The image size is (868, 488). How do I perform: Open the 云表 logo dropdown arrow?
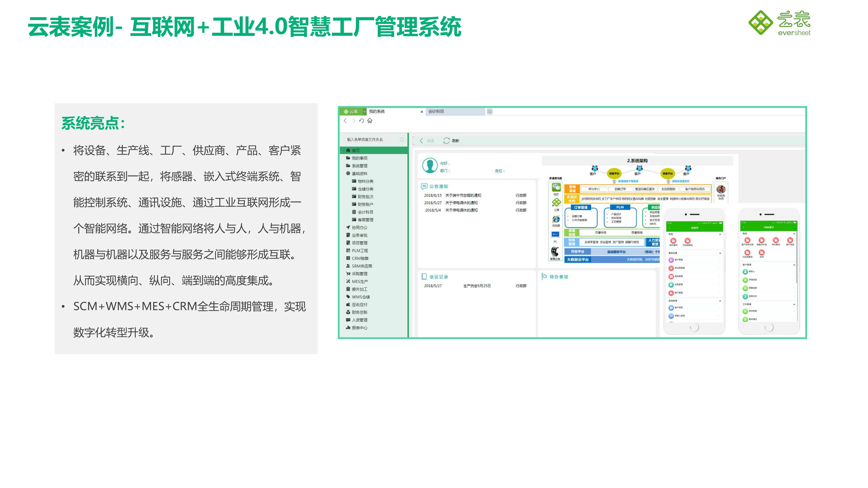tap(364, 111)
